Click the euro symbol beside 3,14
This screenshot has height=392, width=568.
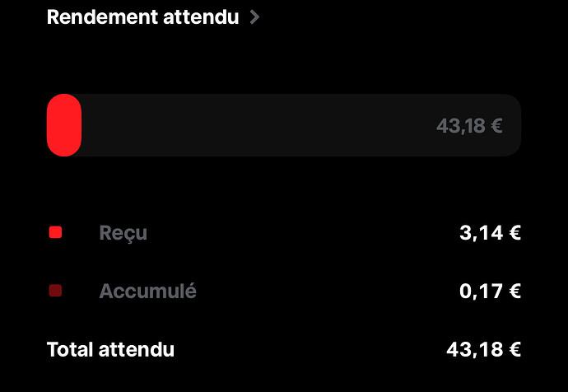(x=514, y=232)
